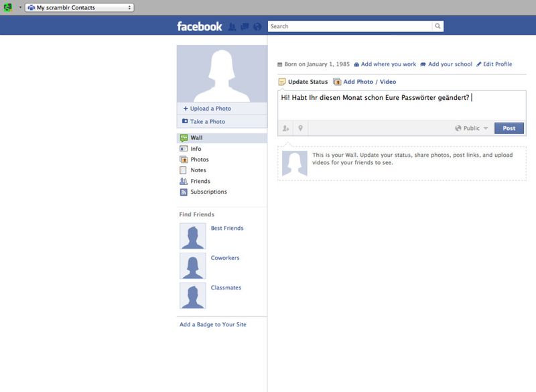Click inside the status text box

pos(401,105)
